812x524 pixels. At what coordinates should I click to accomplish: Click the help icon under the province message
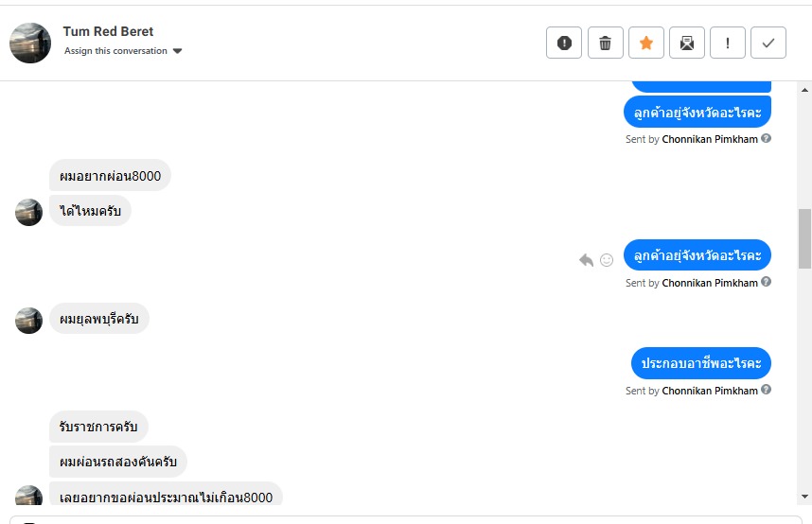[x=767, y=282]
